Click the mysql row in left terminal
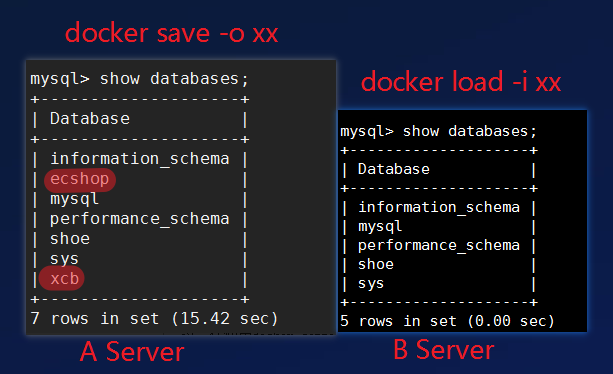 74,199
